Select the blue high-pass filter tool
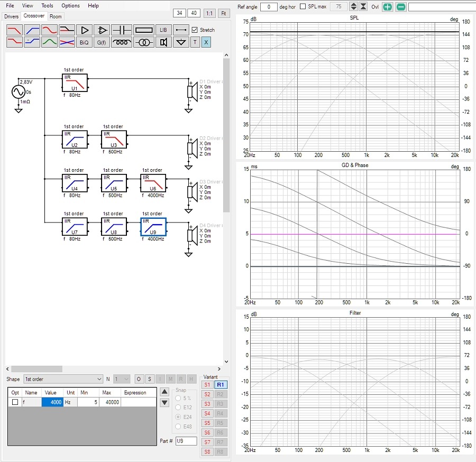 click(32, 30)
